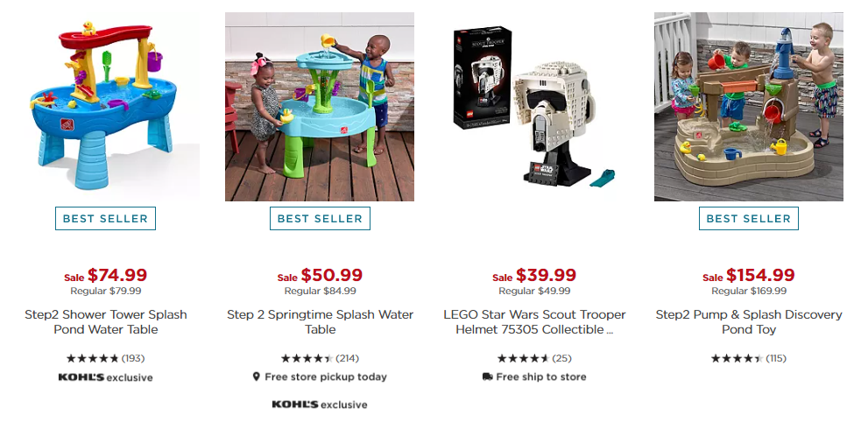Click the Best Seller badge under Pump & Splash pond

pos(748,219)
